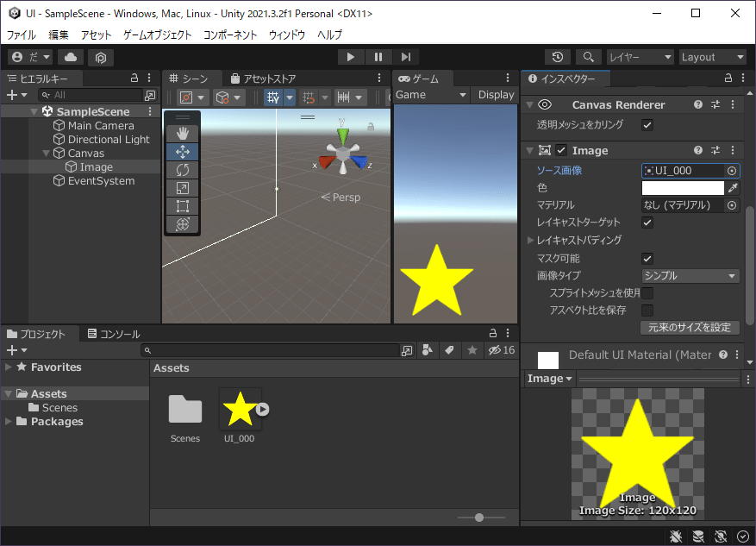
Task: Expand the UI_000 sprite asset arrow
Action: [262, 410]
